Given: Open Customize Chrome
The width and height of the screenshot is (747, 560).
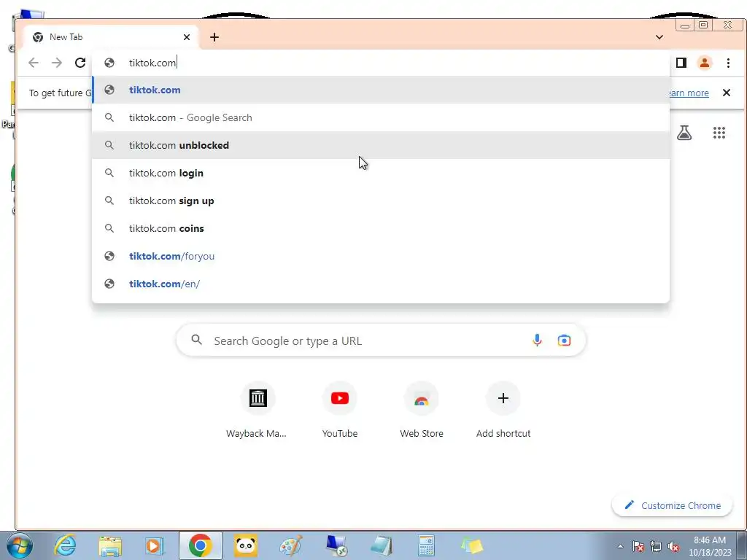Looking at the screenshot, I should click(x=672, y=505).
